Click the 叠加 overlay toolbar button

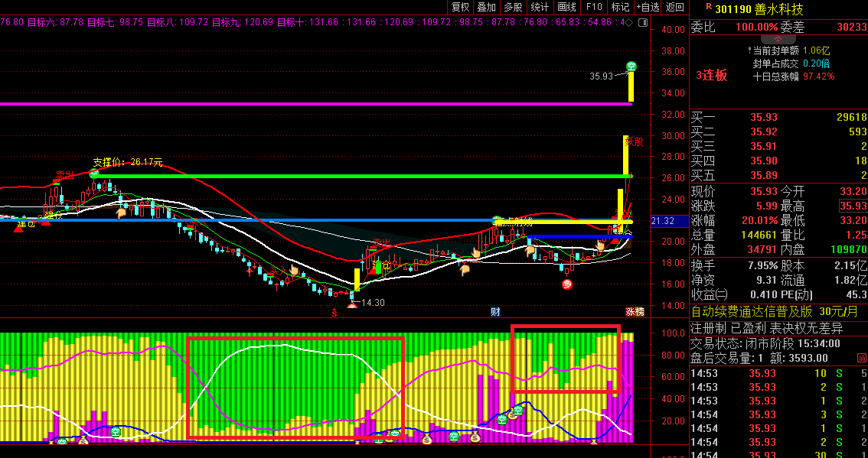coord(487,7)
